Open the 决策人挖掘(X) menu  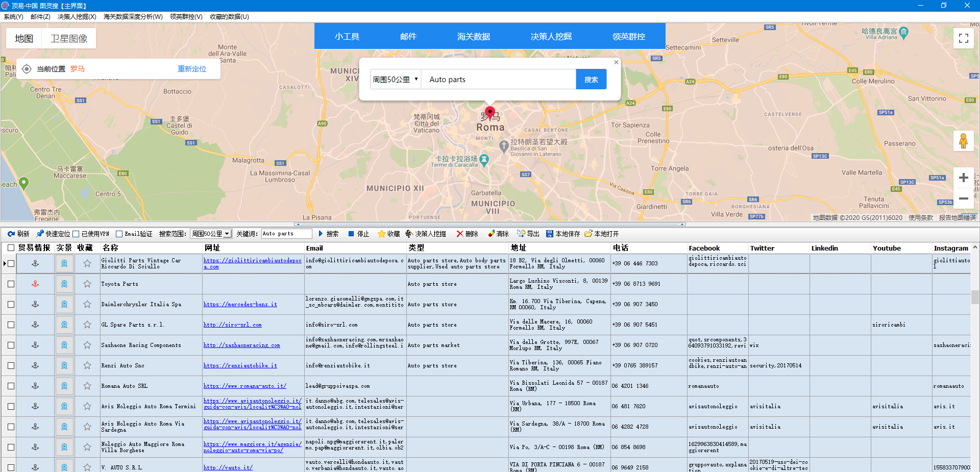click(77, 17)
